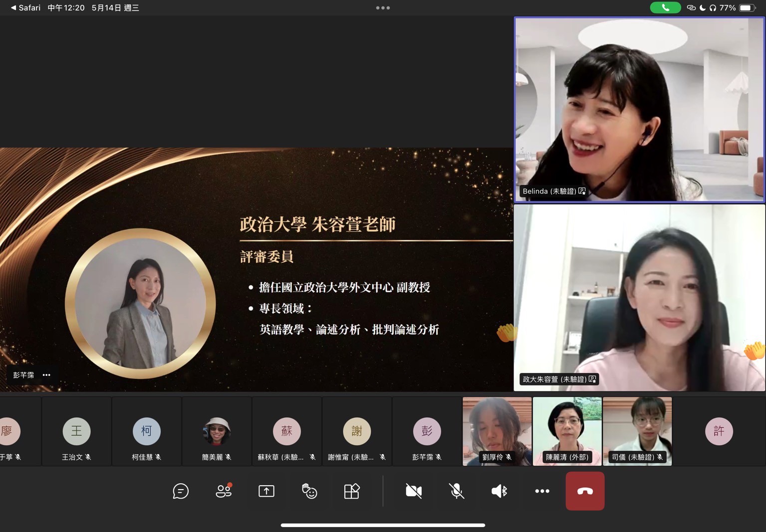Image resolution: width=766 pixels, height=532 pixels.
Task: Select 王治文 participant tile
Action: pyautogui.click(x=76, y=431)
